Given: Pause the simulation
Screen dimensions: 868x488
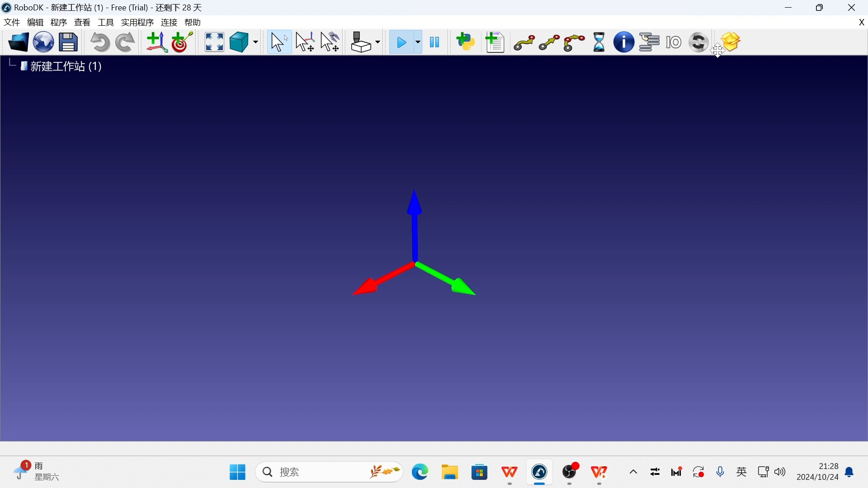Looking at the screenshot, I should (x=435, y=42).
